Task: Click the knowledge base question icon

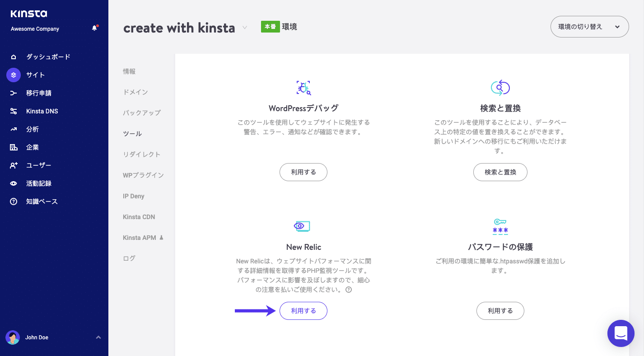Action: (14, 201)
